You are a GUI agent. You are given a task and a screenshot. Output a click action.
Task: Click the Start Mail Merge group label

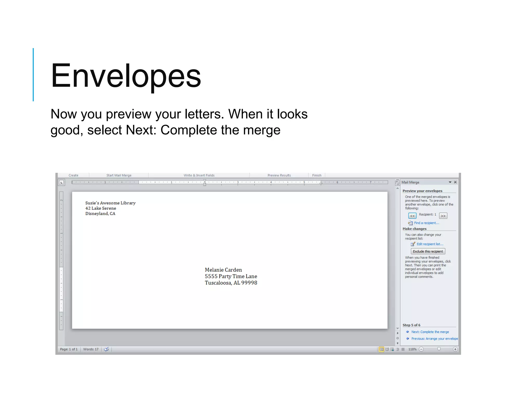(x=119, y=175)
